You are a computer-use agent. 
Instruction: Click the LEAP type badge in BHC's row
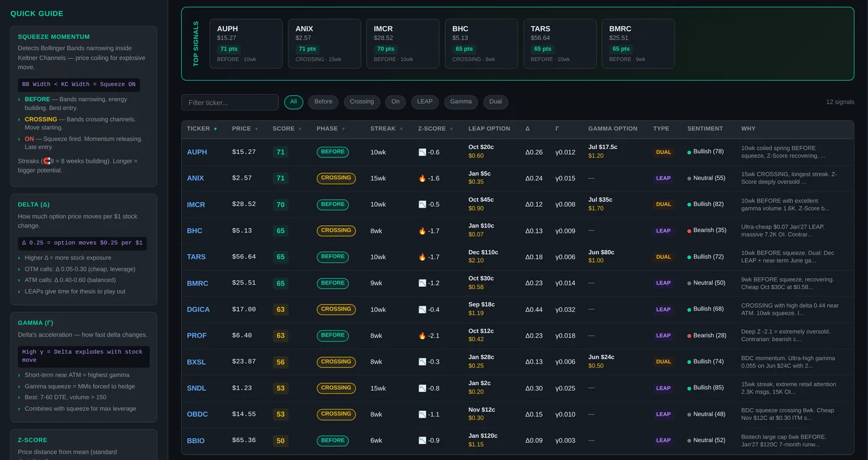point(663,231)
